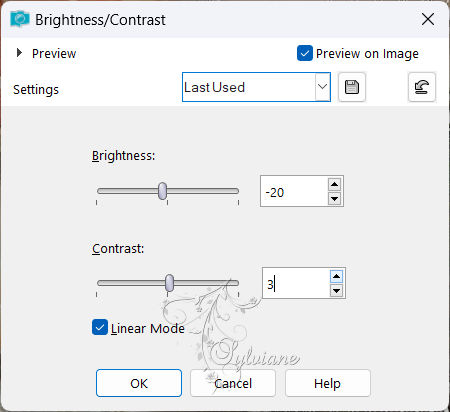Expand the Preview disclosure triangle

click(x=19, y=53)
